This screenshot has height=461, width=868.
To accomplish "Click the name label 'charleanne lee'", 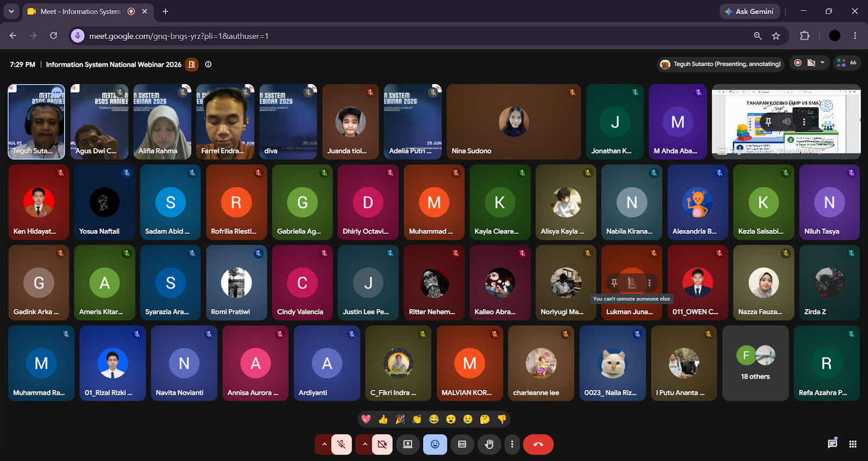I will pyautogui.click(x=536, y=393).
